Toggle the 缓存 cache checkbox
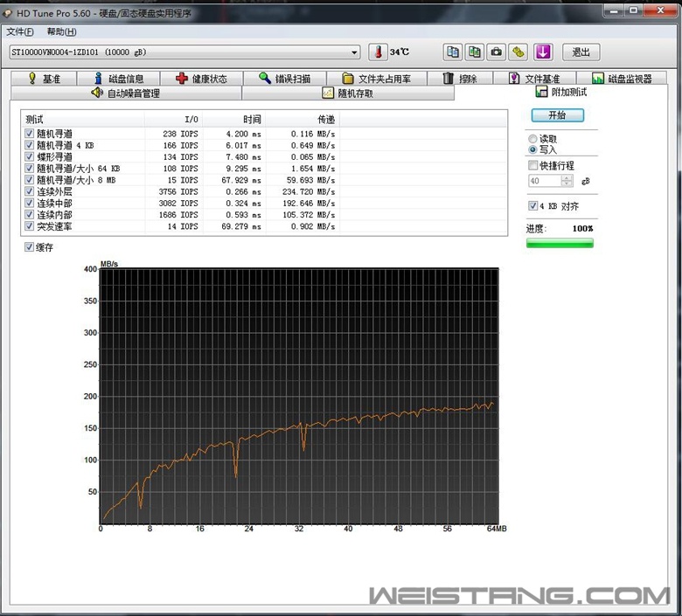682x616 pixels. point(29,247)
